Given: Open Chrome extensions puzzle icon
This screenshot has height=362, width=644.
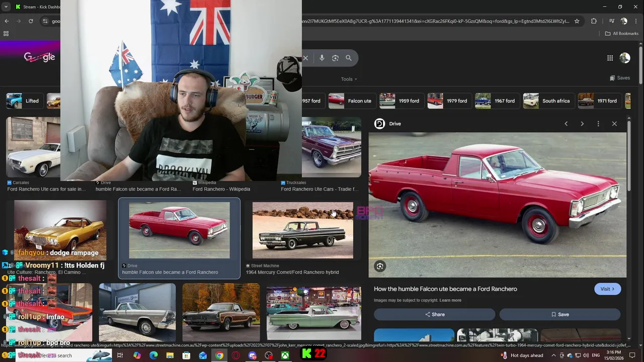Looking at the screenshot, I should (594, 21).
